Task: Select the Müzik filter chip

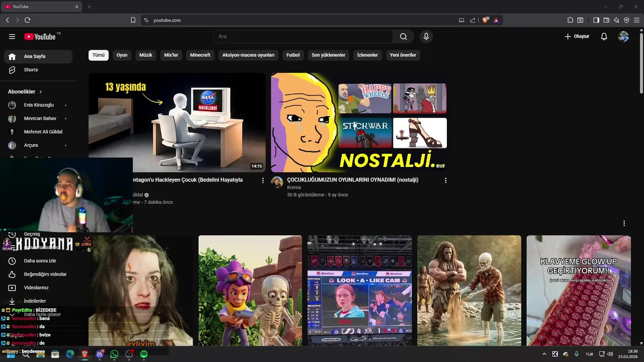Action: pyautogui.click(x=146, y=55)
